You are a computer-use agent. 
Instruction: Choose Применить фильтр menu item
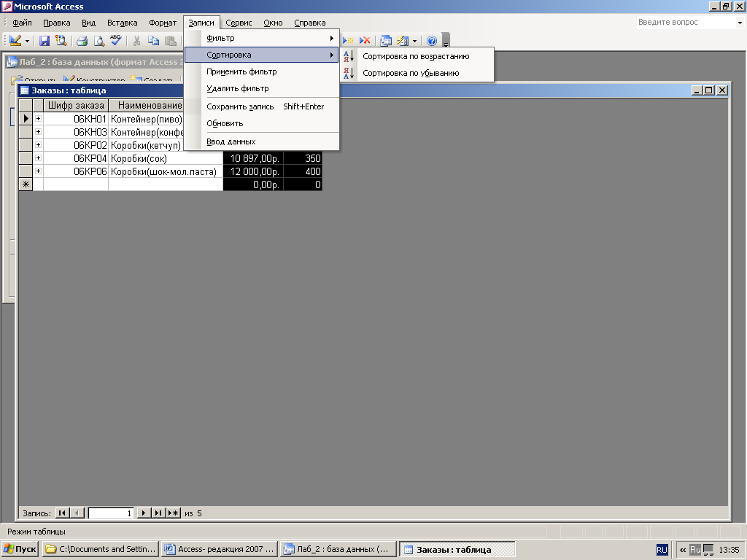point(262,71)
